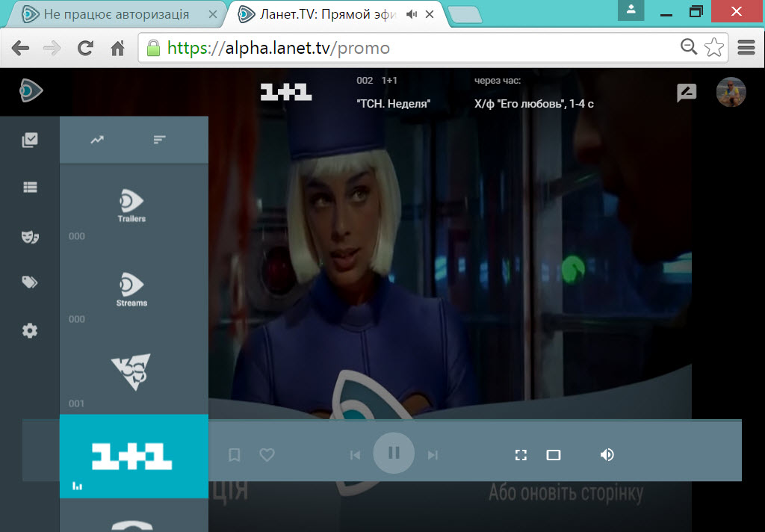765x532 pixels.
Task: Switch to the trending channels tab
Action: tap(97, 140)
